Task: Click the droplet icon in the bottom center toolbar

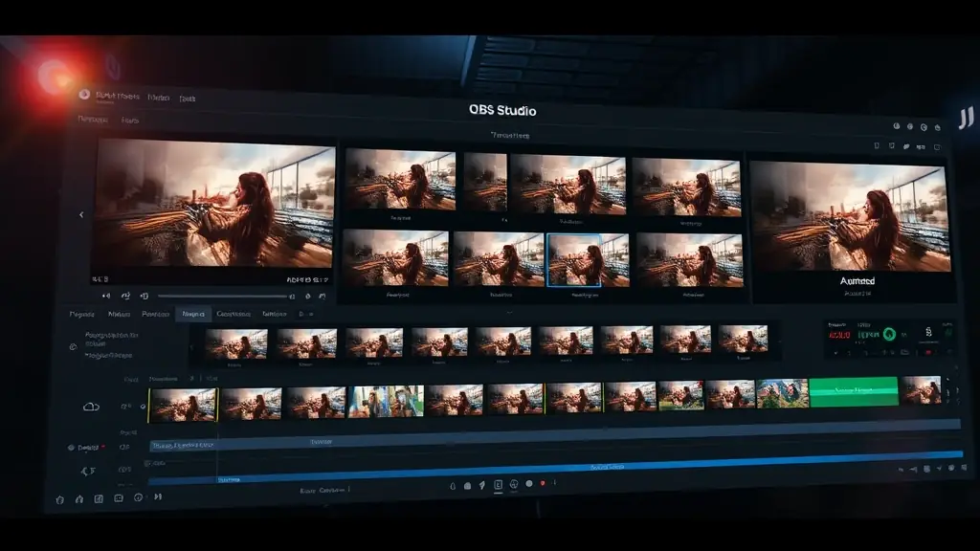Action: pos(453,486)
